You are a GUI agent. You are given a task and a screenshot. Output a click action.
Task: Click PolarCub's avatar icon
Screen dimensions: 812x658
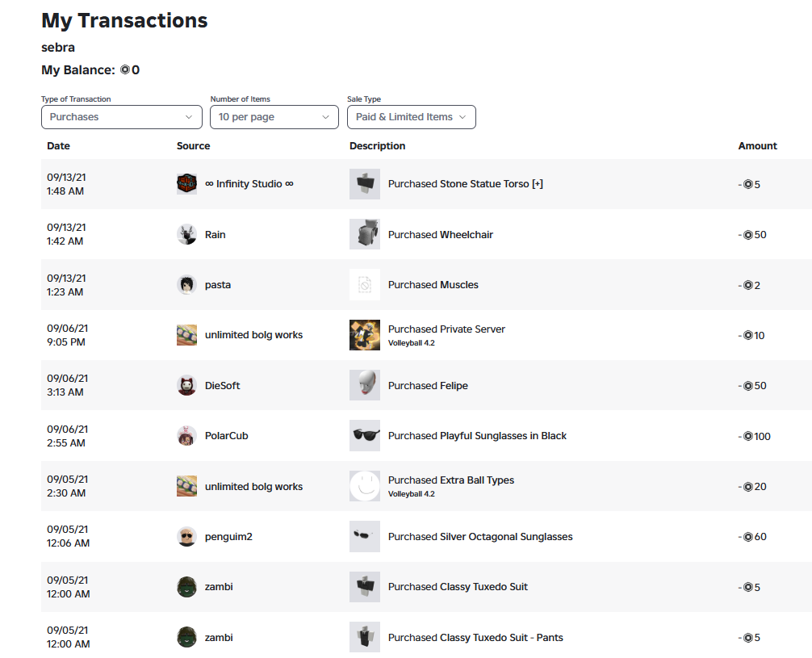click(186, 436)
